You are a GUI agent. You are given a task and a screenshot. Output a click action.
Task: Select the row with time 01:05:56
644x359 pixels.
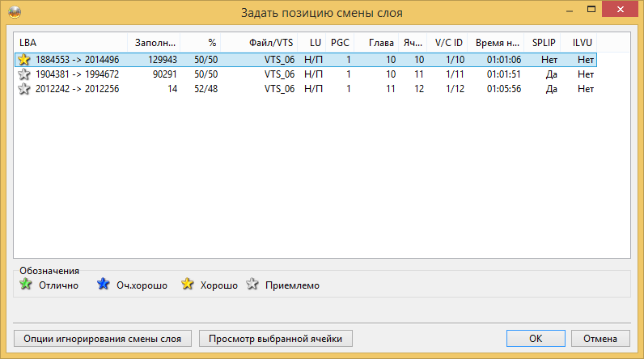[502, 89]
